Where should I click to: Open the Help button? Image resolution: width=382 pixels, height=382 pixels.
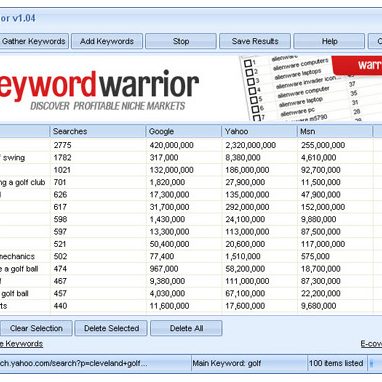(329, 41)
